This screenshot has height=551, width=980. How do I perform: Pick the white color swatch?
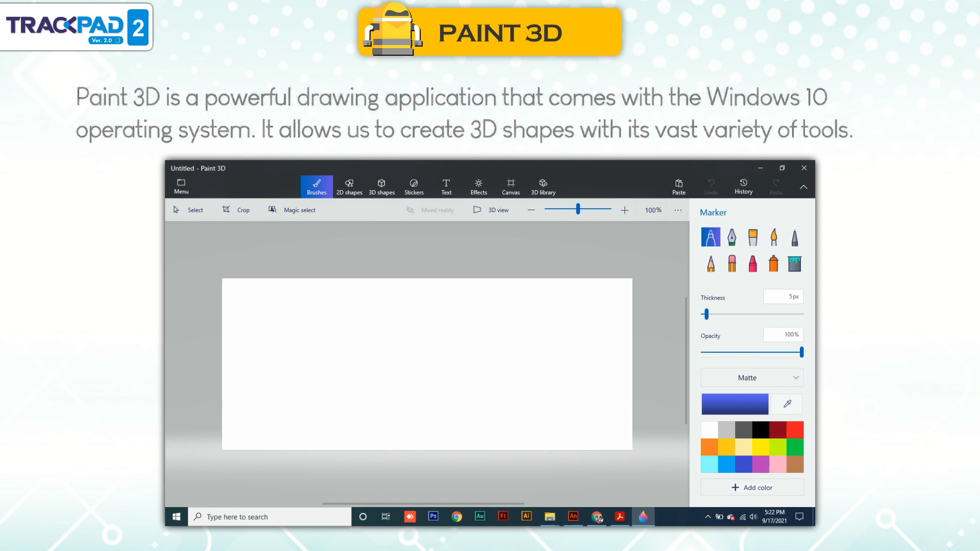710,430
